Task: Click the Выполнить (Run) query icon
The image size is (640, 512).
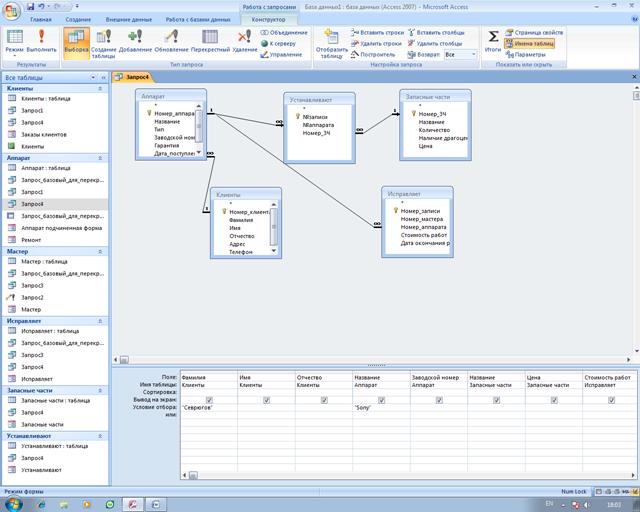Action: point(40,40)
